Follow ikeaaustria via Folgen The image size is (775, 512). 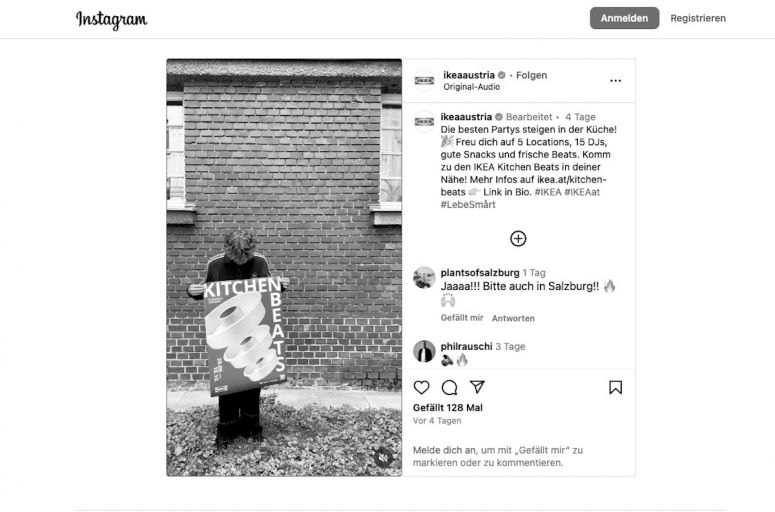click(x=531, y=75)
